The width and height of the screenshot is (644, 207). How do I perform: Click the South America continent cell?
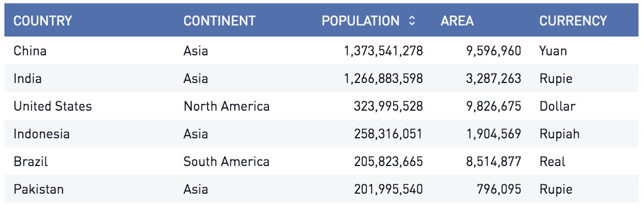tap(226, 161)
